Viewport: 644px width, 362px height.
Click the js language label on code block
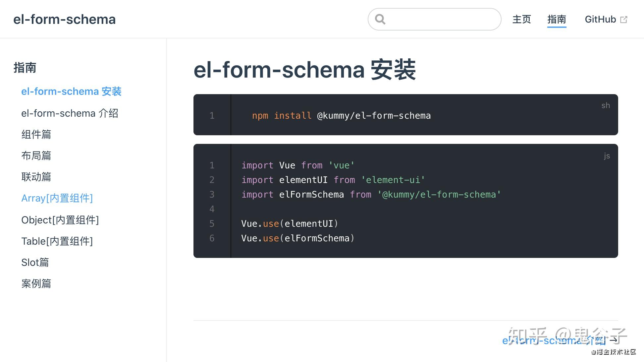click(607, 155)
